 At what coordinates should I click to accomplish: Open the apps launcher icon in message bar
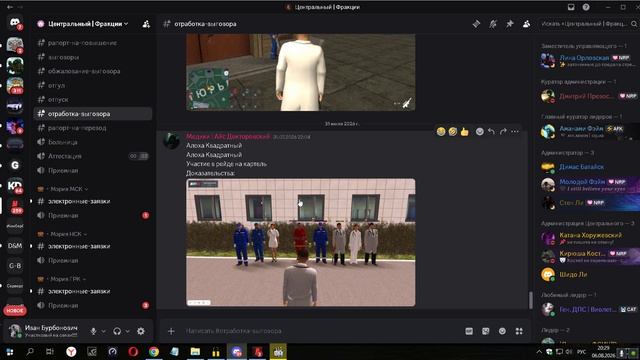point(519,331)
